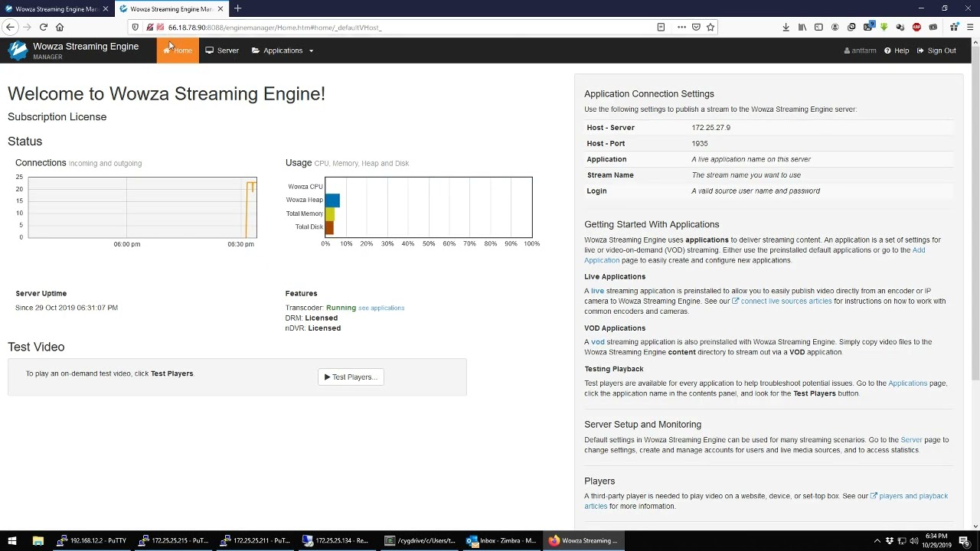Click the browser Forward arrow
Viewport: 980px width, 551px height.
click(x=27, y=27)
